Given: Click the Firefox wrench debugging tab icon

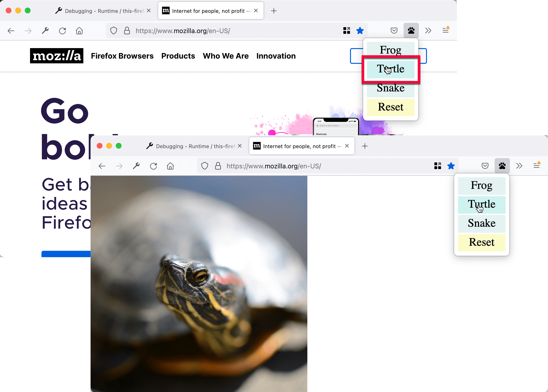Looking at the screenshot, I should click(x=59, y=11).
